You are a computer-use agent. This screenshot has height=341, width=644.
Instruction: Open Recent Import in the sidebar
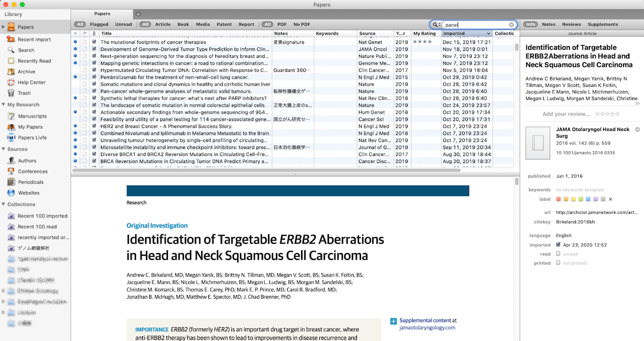point(34,39)
